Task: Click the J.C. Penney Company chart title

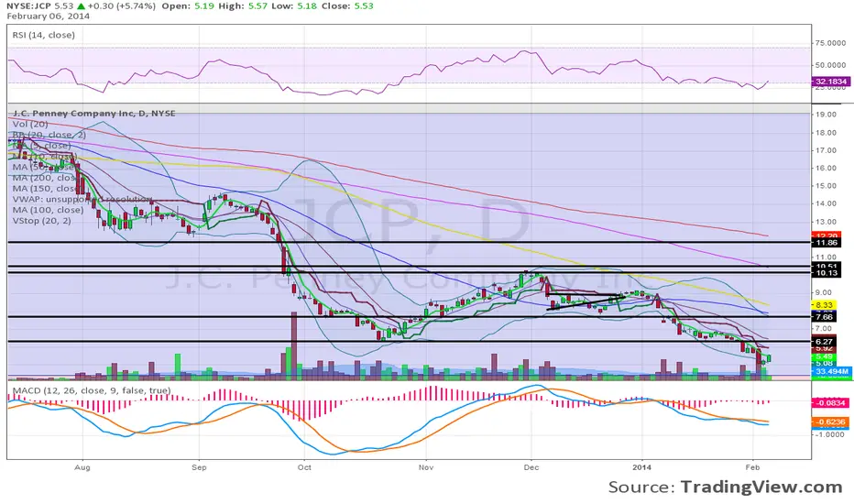Action: coord(93,113)
